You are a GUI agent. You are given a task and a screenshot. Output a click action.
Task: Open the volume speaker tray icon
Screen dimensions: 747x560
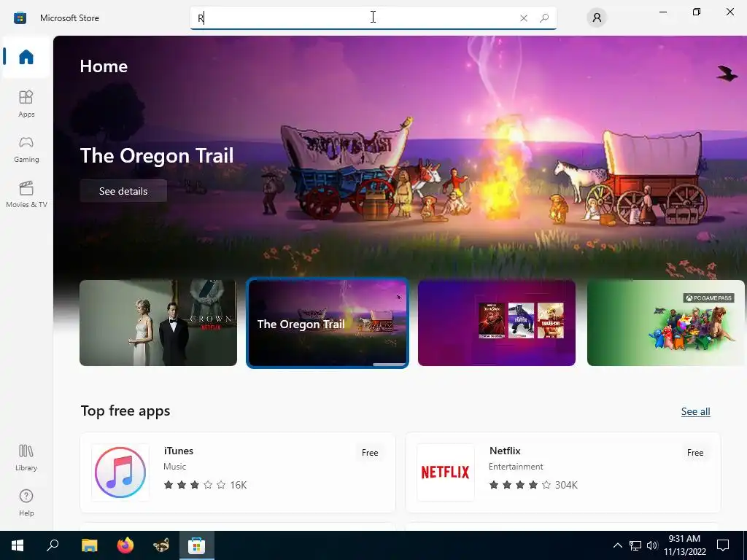tap(652, 545)
